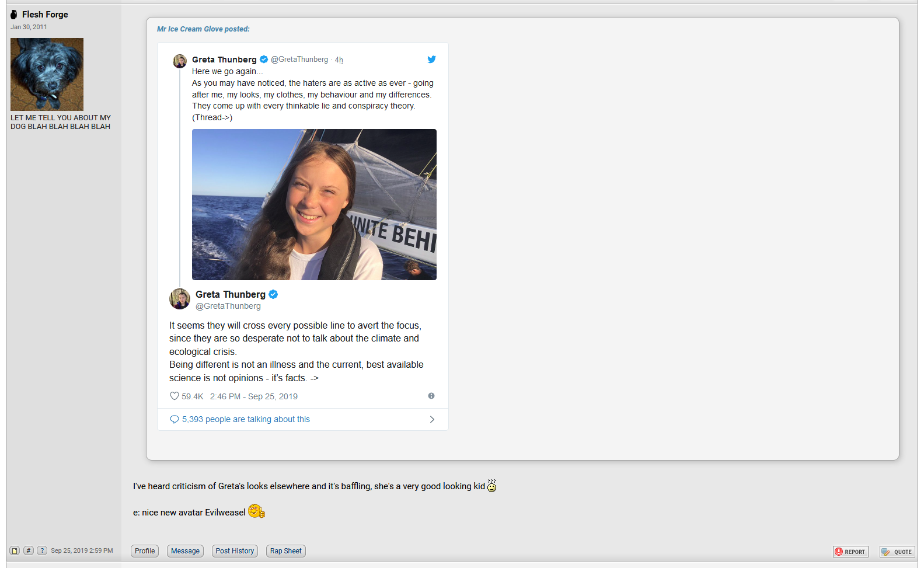Follow the 'Mr Ice Cream Glove posted:' link

[203, 29]
